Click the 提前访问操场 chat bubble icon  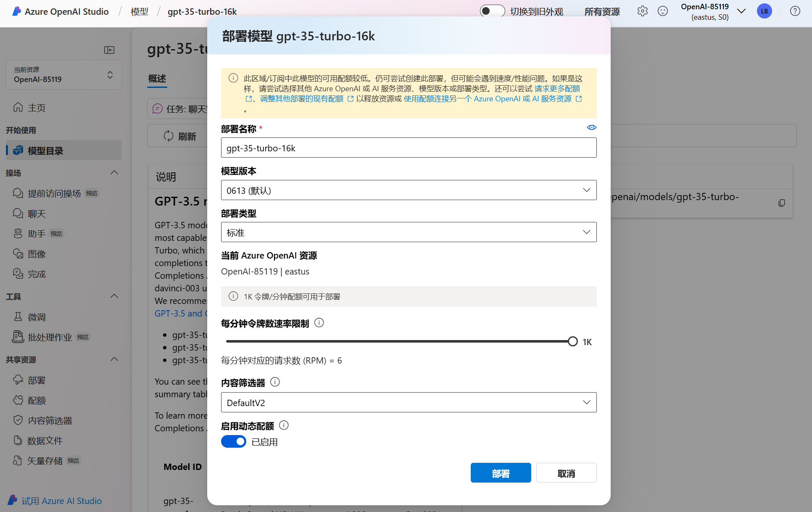pyautogui.click(x=18, y=193)
